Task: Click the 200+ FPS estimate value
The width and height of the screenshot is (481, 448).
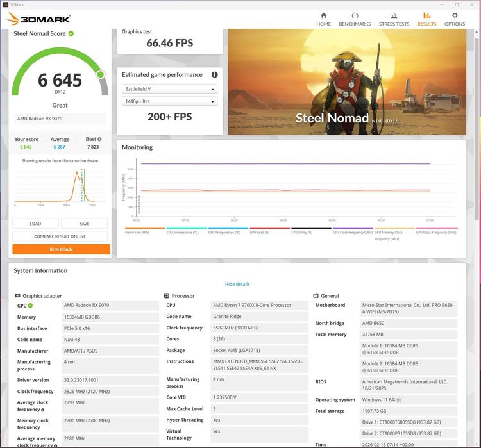Action: pos(170,117)
